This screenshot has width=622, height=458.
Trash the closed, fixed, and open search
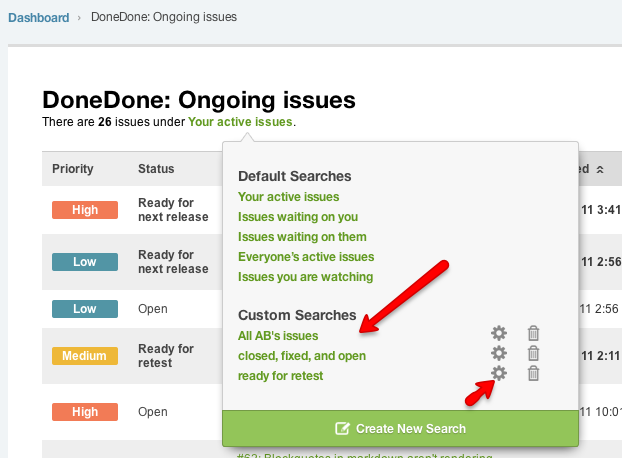534,353
